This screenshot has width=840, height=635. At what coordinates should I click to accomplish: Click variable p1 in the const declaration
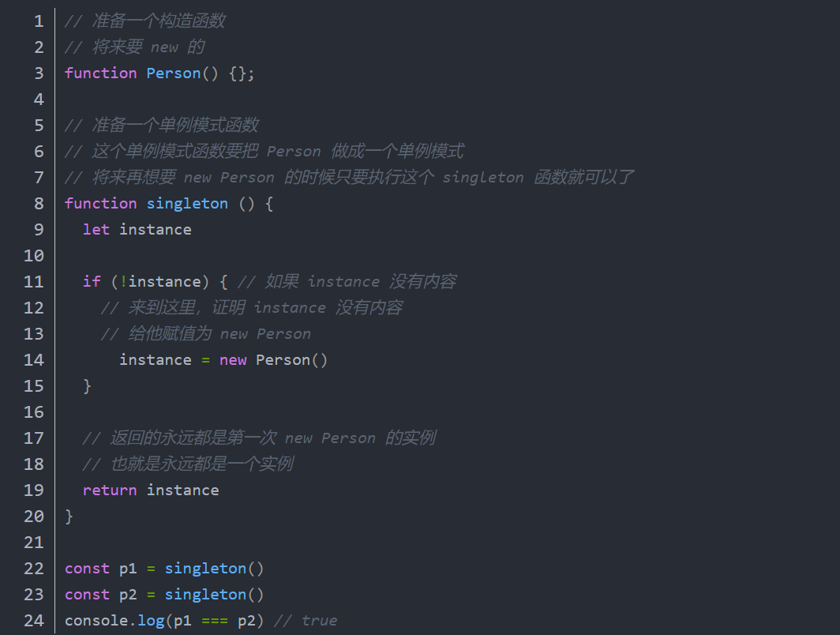click(x=128, y=569)
